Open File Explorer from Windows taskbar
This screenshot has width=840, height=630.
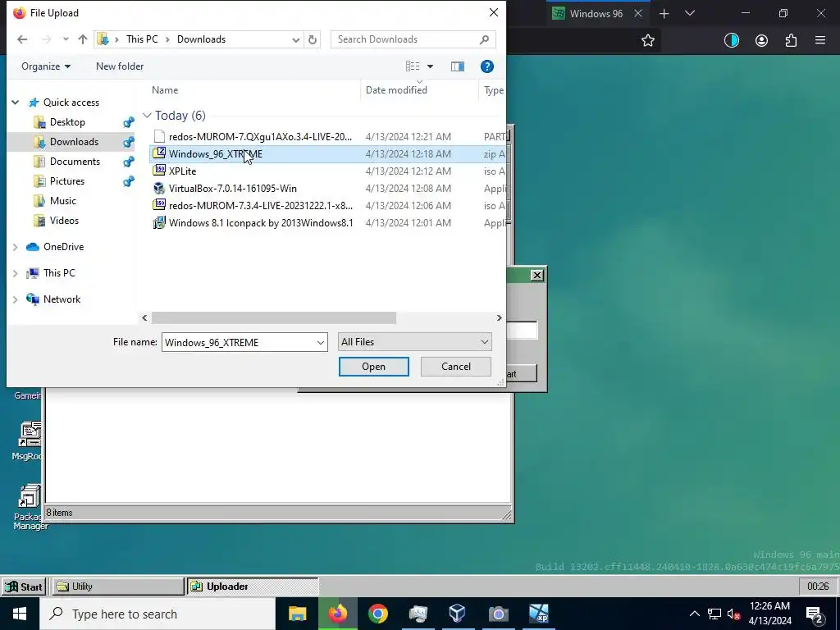(x=297, y=614)
